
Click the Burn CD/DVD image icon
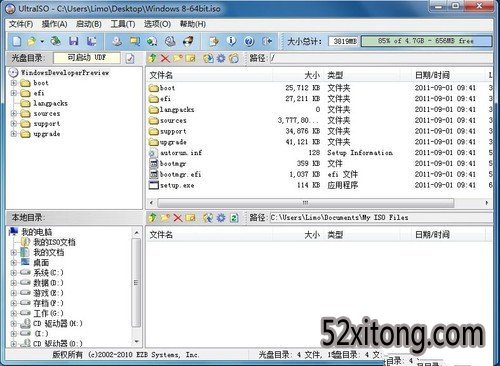click(188, 41)
